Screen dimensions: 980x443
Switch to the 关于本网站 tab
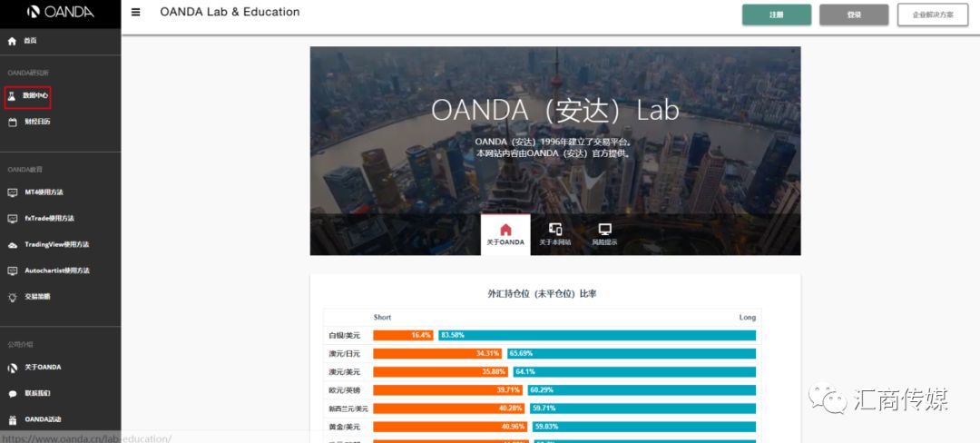tap(555, 235)
